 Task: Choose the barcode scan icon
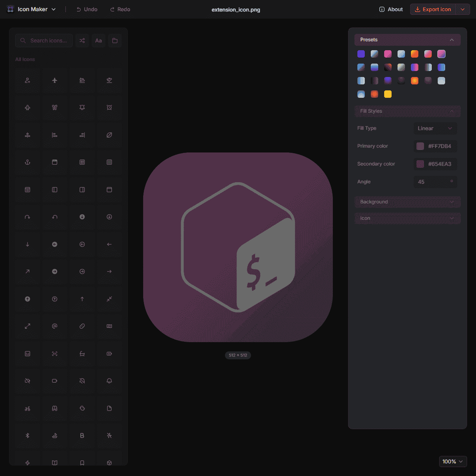(55, 354)
